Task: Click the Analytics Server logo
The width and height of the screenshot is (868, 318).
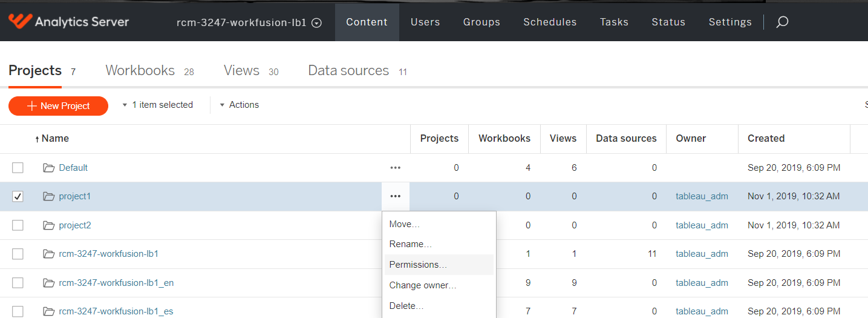Action: [68, 22]
